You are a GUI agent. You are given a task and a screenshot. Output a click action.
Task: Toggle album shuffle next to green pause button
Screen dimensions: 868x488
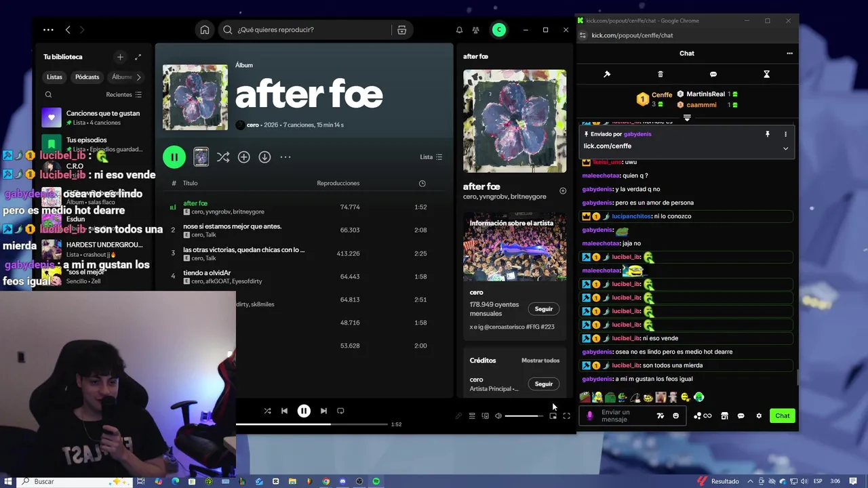coord(223,157)
